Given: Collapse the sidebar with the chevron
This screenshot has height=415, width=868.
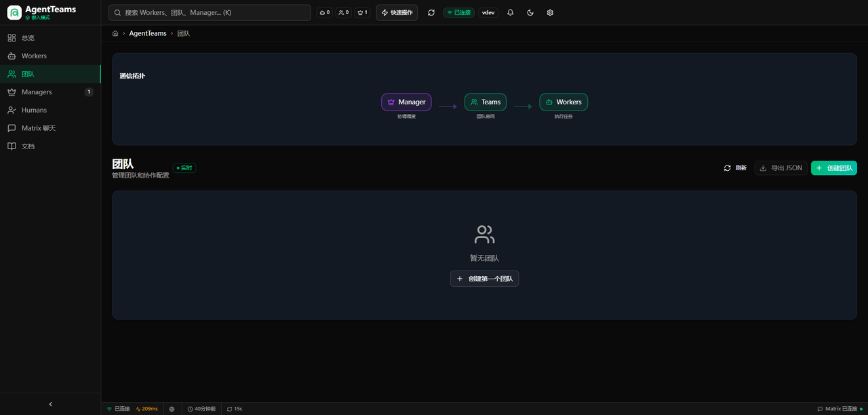Looking at the screenshot, I should point(50,404).
